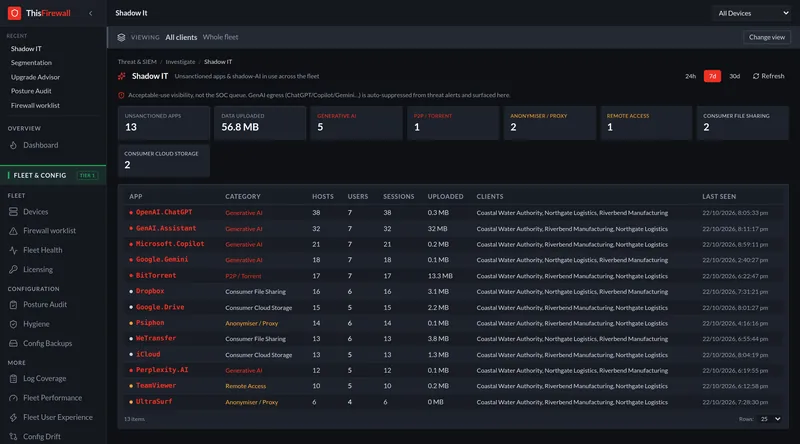Click the ThisFirewall shield logo
800x444 pixels.
click(x=14, y=13)
